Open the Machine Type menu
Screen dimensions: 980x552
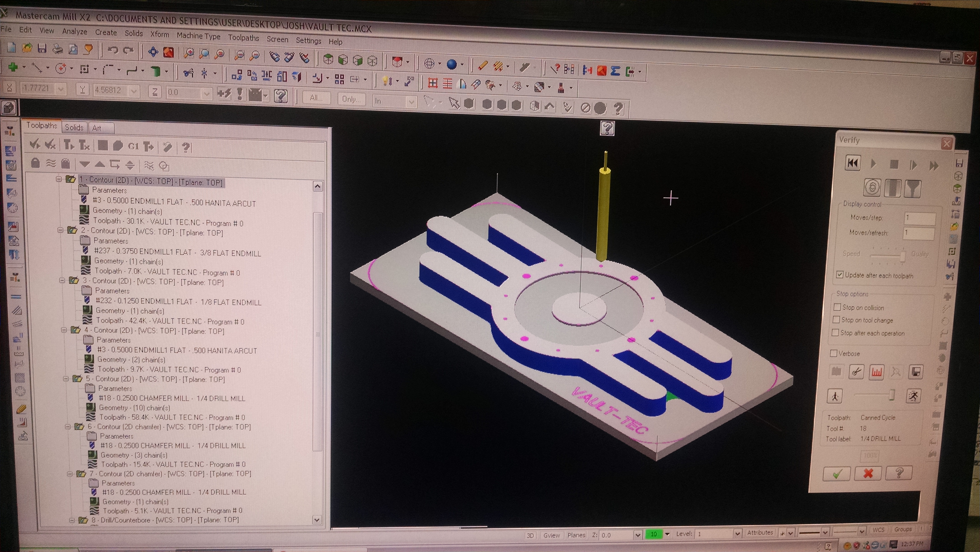[x=198, y=36]
